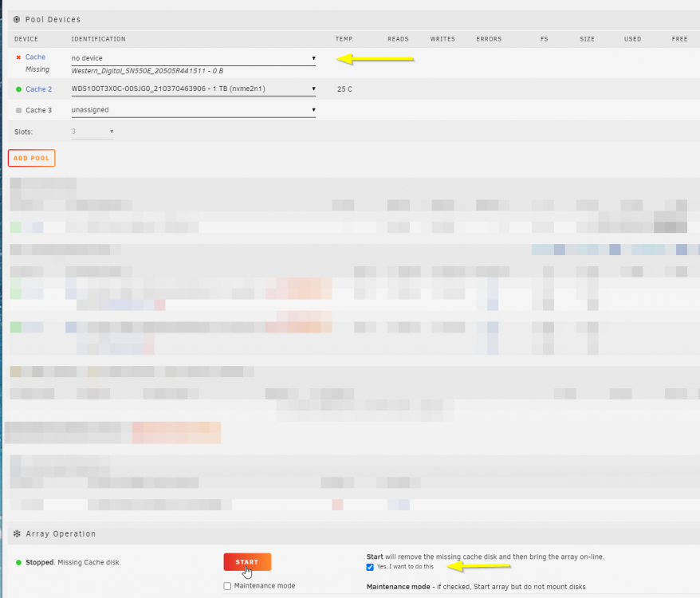This screenshot has height=598, width=700.
Task: Click the Maintenance mode description text
Action: 476,587
